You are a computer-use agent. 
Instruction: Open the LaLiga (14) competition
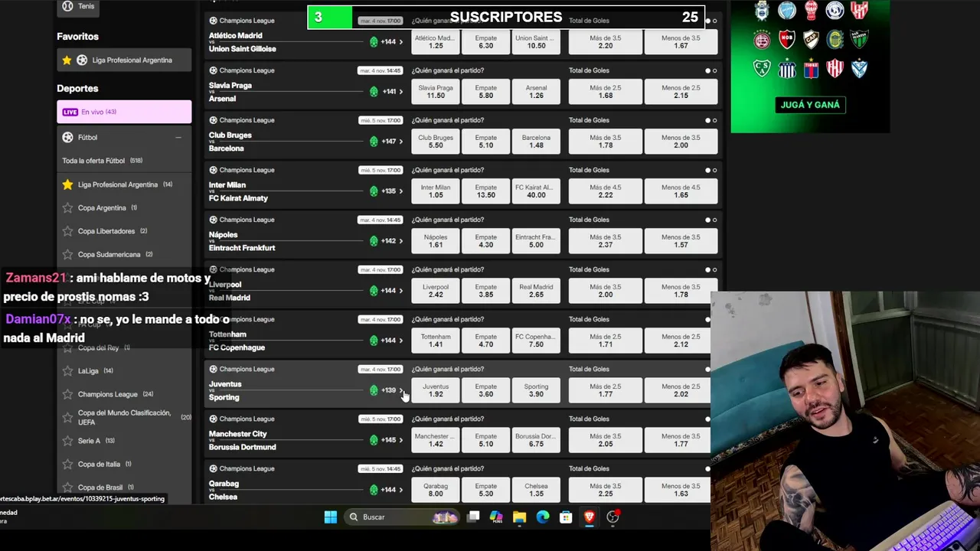(95, 371)
